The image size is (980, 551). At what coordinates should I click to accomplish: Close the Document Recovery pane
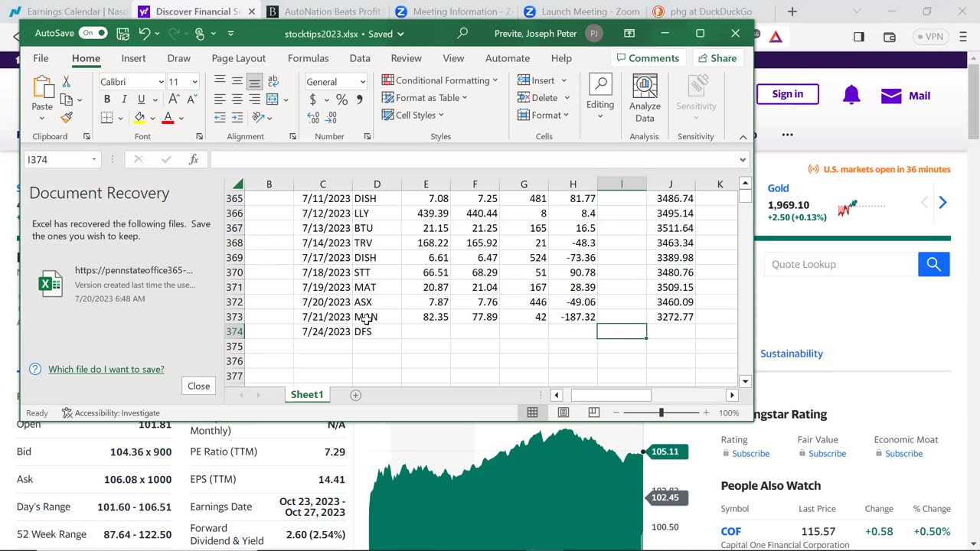click(198, 386)
